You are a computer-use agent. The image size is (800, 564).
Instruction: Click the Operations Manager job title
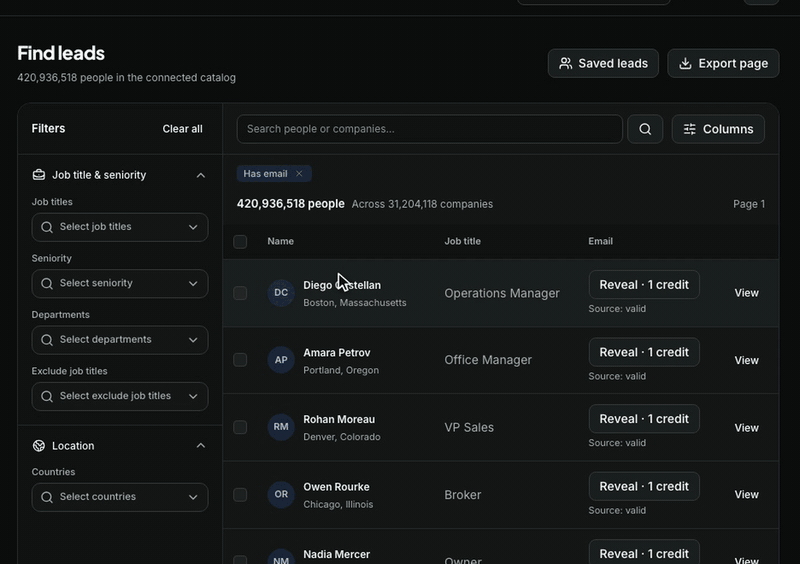point(502,293)
